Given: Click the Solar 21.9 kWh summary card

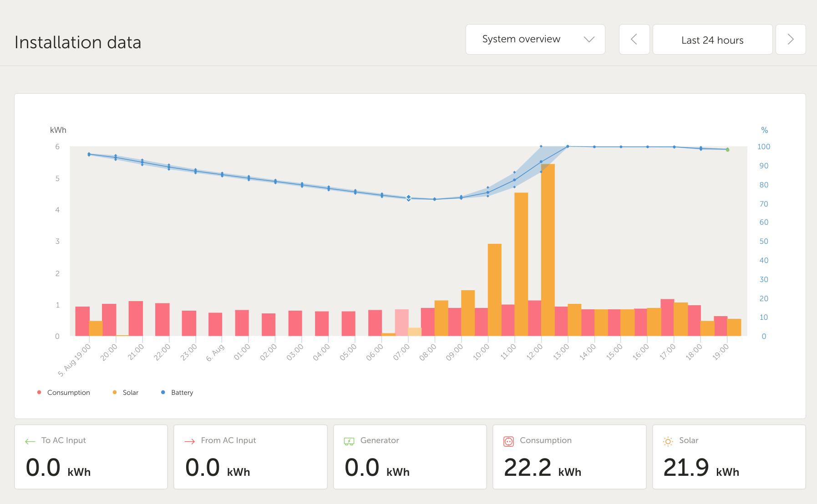Looking at the screenshot, I should click(x=729, y=457).
